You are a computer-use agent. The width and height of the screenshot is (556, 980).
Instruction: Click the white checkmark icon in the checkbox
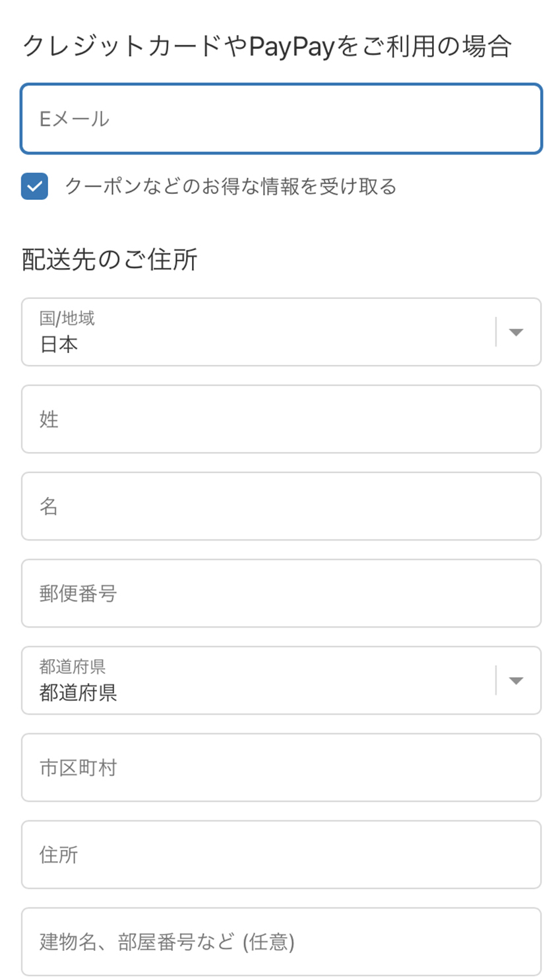pos(34,187)
